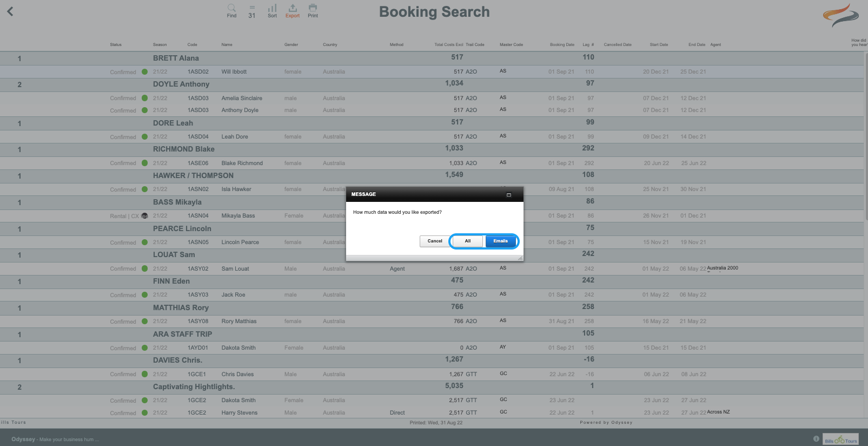868x446 pixels.
Task: Select the HAWKER / THOMPSON group heading
Action: point(193,175)
